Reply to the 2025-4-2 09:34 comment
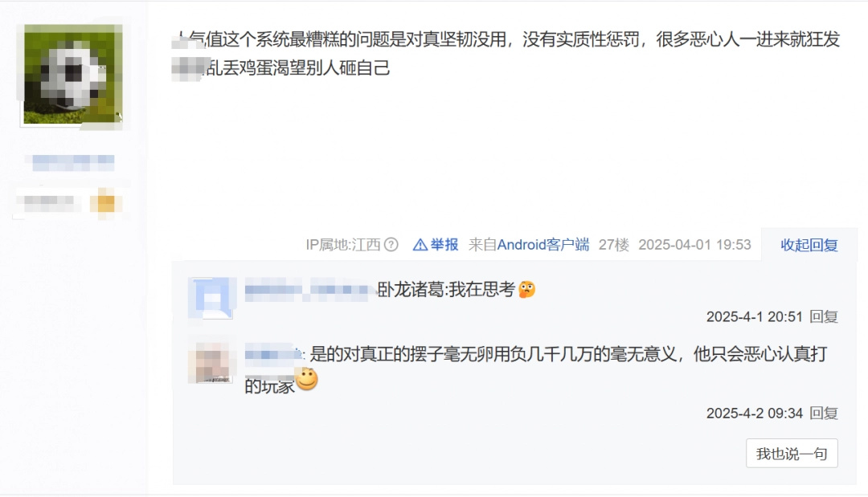The height and width of the screenshot is (497, 868). point(823,413)
